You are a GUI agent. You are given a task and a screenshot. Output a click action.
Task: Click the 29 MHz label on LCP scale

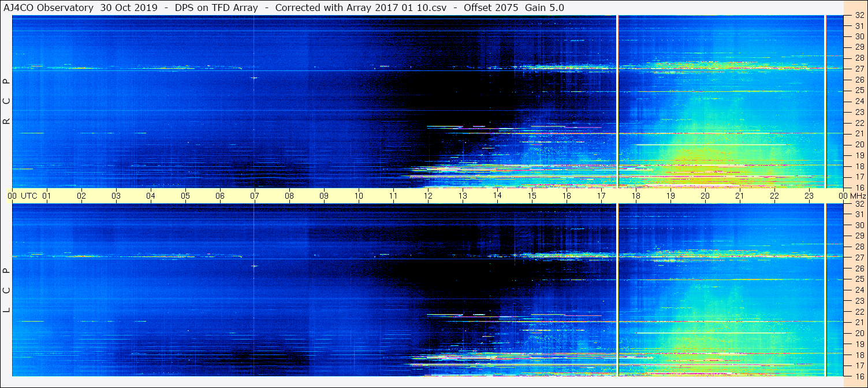[x=859, y=236]
